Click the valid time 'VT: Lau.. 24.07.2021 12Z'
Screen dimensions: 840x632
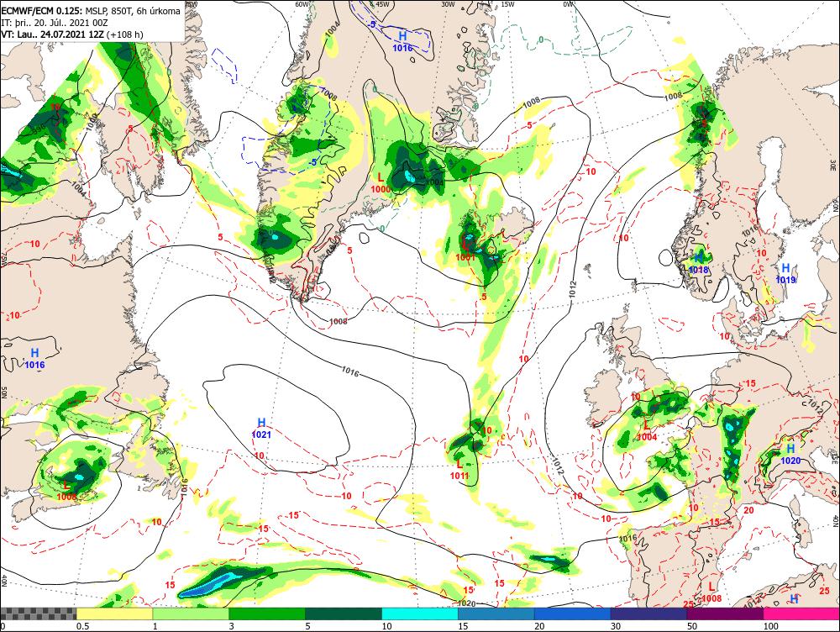pyautogui.click(x=52, y=34)
